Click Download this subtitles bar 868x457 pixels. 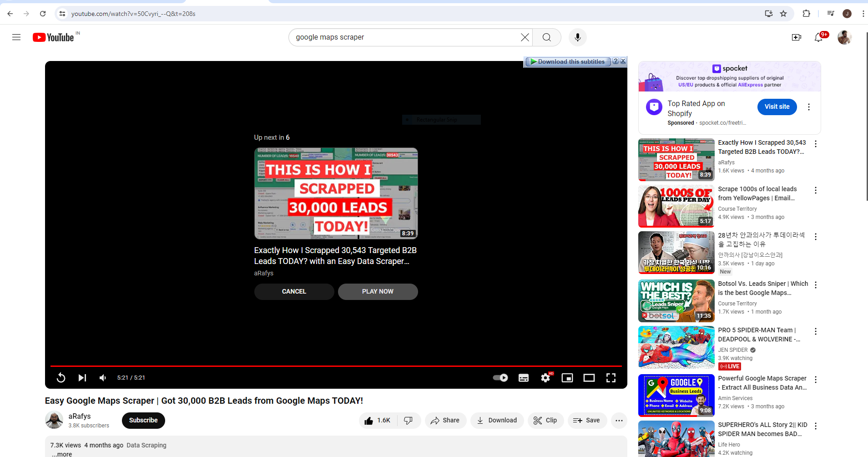point(568,61)
